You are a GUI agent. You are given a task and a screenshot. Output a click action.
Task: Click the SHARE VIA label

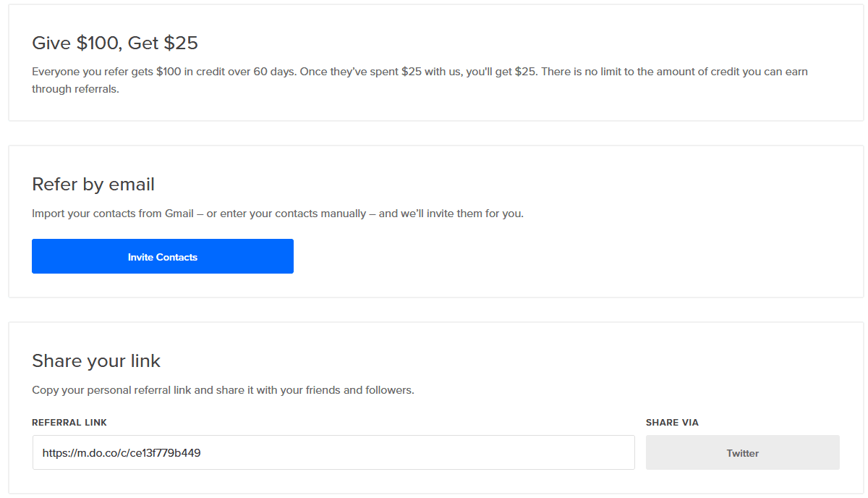point(672,423)
